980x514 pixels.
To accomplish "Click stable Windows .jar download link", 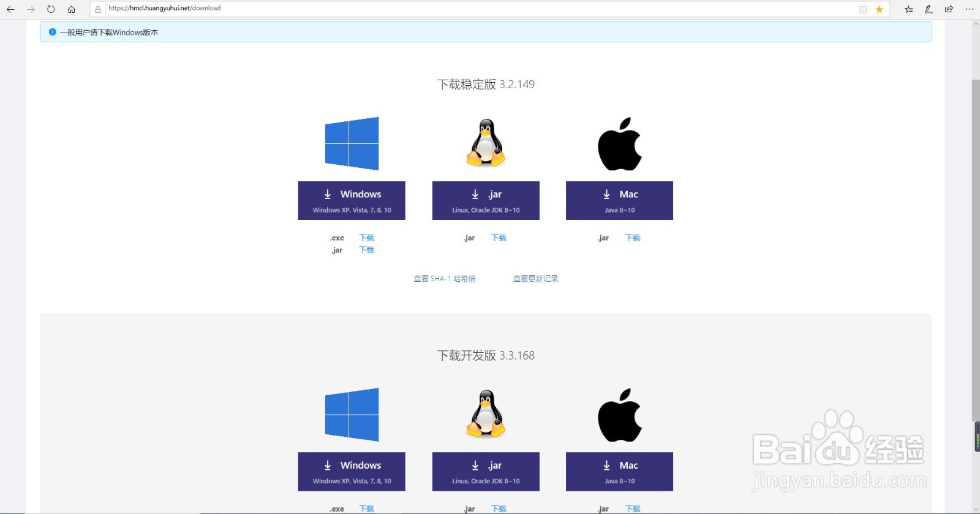I will [366, 250].
